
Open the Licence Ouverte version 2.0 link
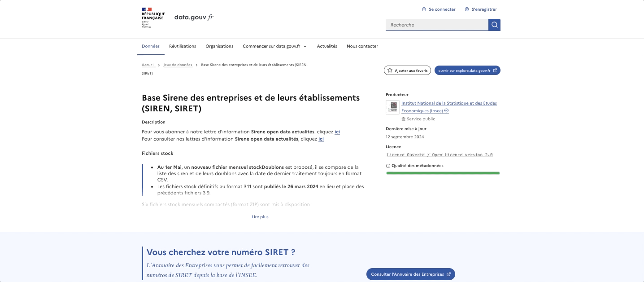pos(439,155)
